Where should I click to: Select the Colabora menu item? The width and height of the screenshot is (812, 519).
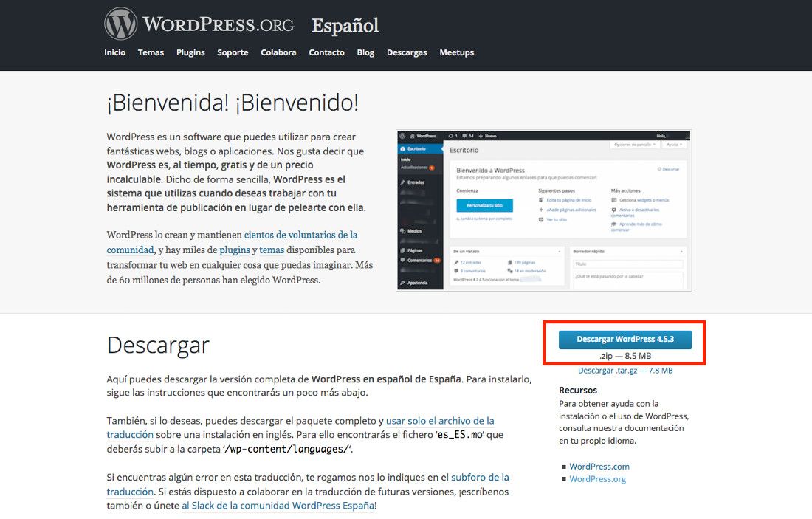278,52
